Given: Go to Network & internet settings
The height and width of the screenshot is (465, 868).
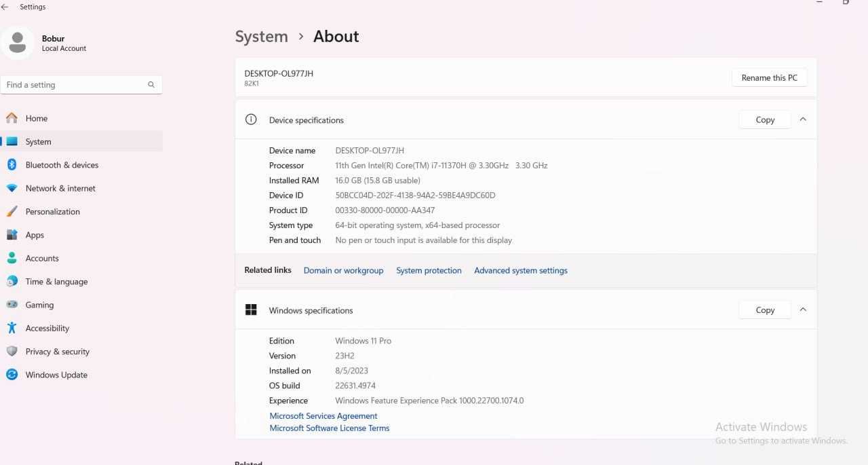Looking at the screenshot, I should 60,188.
